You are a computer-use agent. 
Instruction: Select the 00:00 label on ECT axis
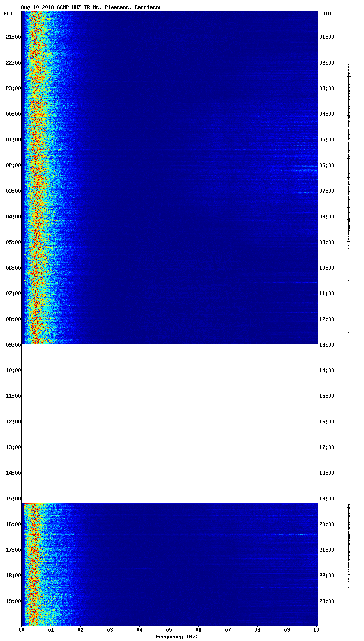(13, 114)
